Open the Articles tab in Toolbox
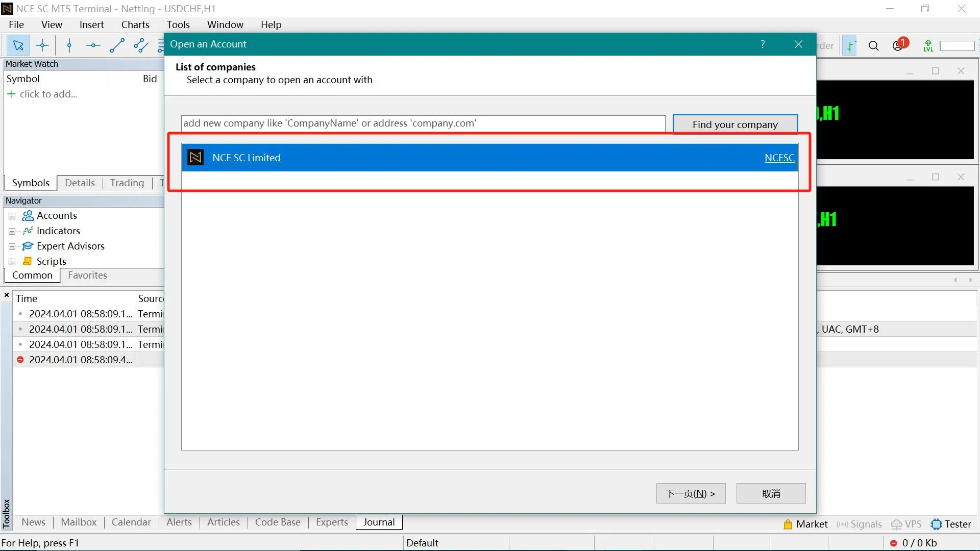Screen dimensions: 980x551 tap(224, 522)
